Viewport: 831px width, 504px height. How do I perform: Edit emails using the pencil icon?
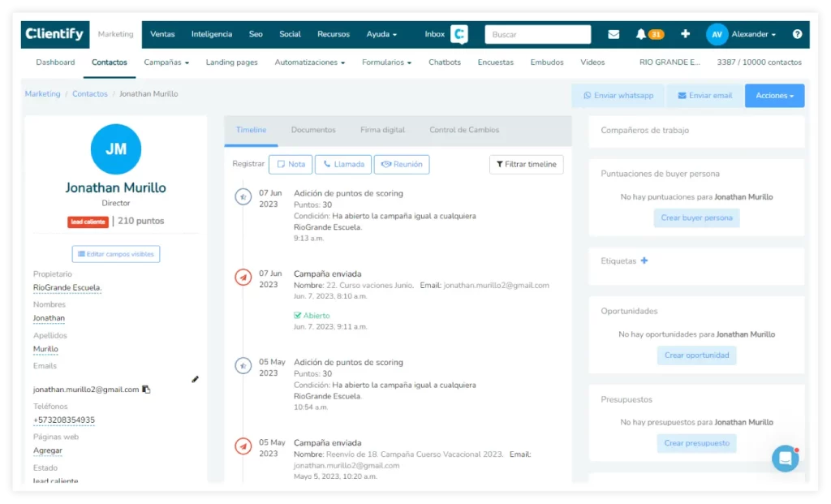[x=195, y=379]
